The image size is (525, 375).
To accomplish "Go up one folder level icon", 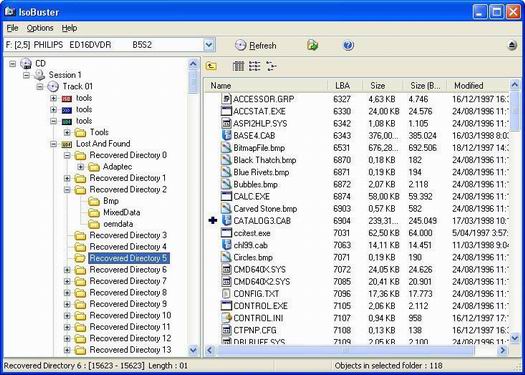I will coord(211,66).
